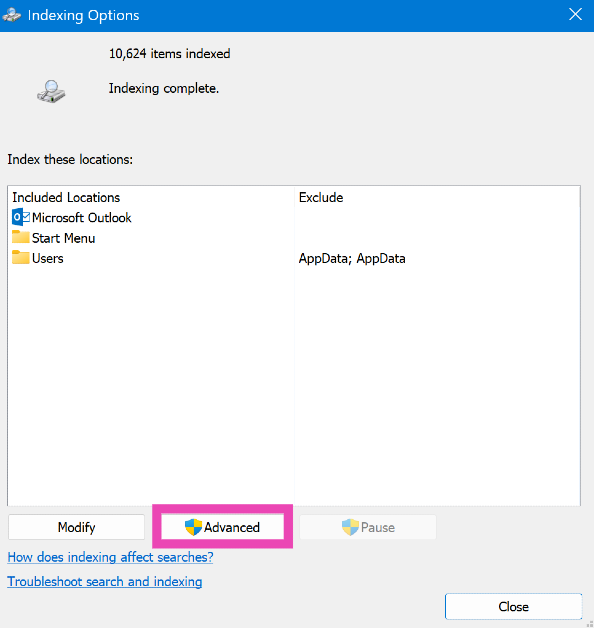
Task: Click the shield icon on the Advanced button
Action: [193, 527]
